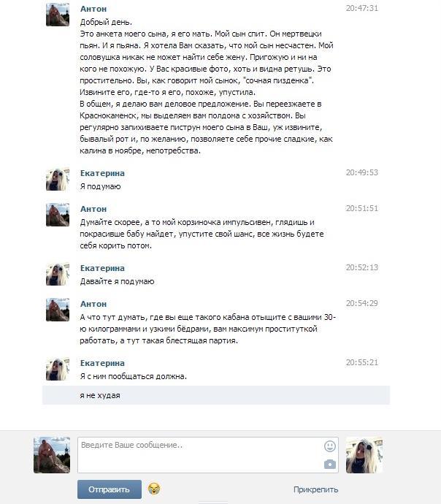Click the crying emoji beside Отправить
This screenshot has height=504, width=441.
click(154, 489)
